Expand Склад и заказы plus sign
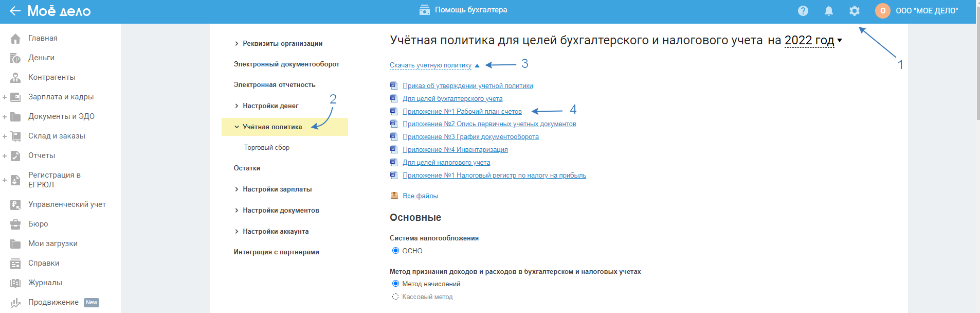The height and width of the screenshot is (313, 980). pyautogui.click(x=5, y=136)
